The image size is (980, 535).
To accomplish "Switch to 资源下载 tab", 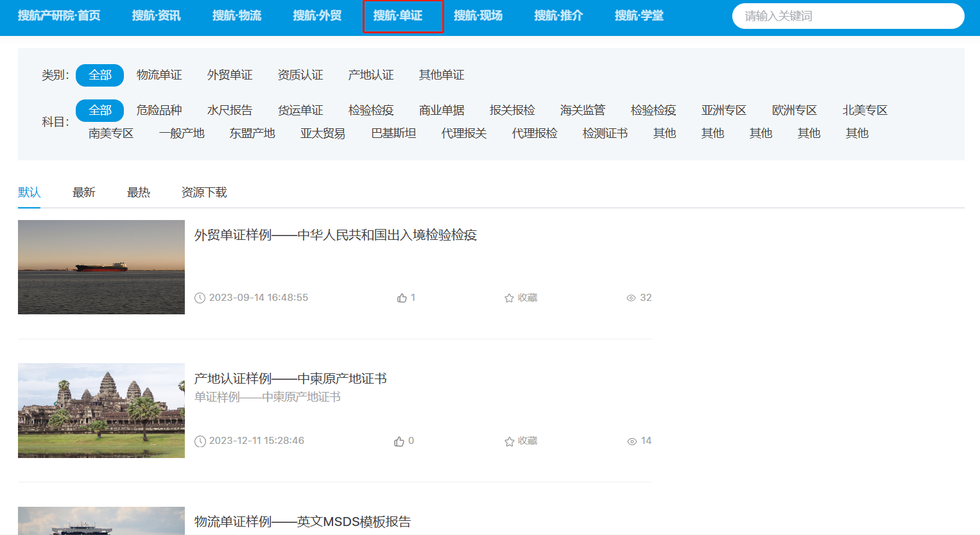I will pos(204,192).
